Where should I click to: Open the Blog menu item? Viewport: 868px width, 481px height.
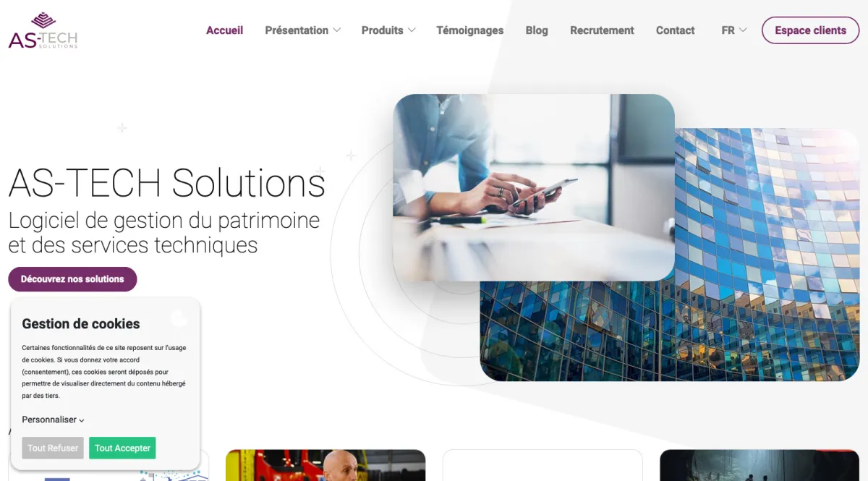pos(537,30)
